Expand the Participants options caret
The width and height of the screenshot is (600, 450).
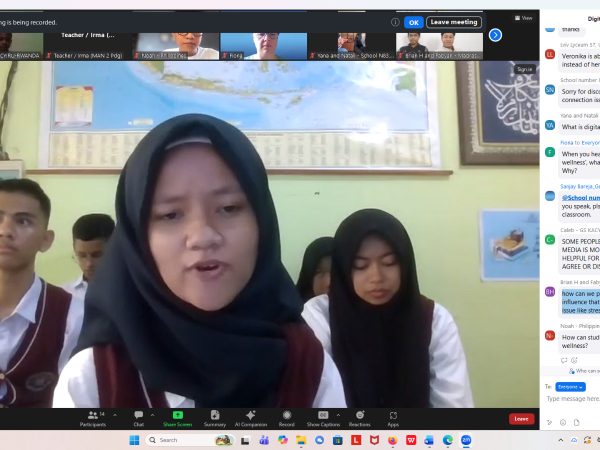(x=114, y=414)
